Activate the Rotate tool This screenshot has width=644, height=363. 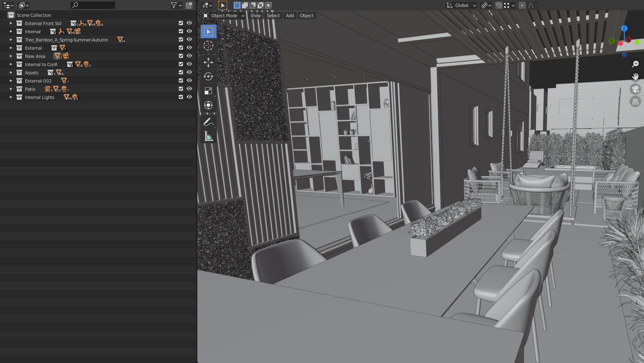[208, 76]
